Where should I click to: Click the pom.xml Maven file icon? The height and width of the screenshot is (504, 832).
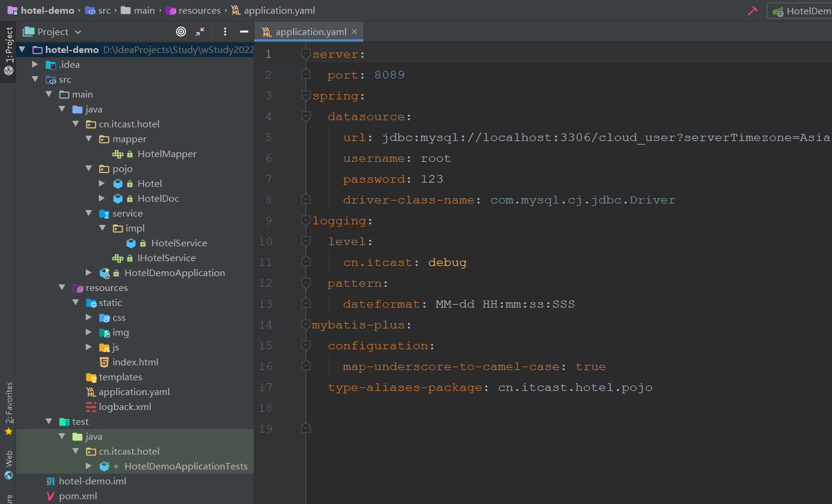point(51,496)
